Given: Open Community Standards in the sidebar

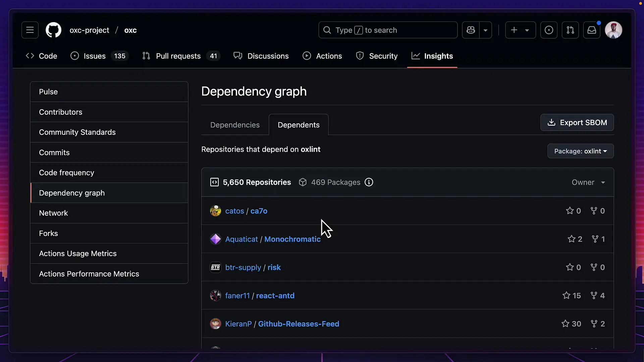Looking at the screenshot, I should (x=109, y=132).
